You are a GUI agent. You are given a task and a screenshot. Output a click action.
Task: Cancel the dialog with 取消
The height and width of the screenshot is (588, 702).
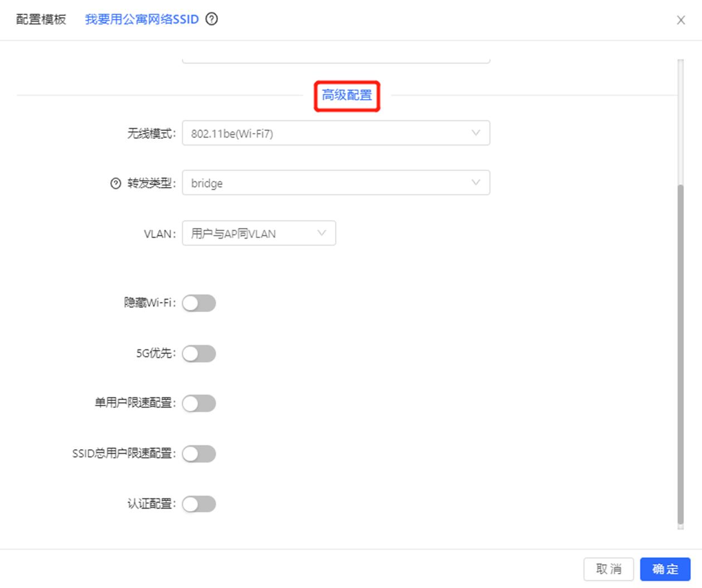pyautogui.click(x=609, y=569)
